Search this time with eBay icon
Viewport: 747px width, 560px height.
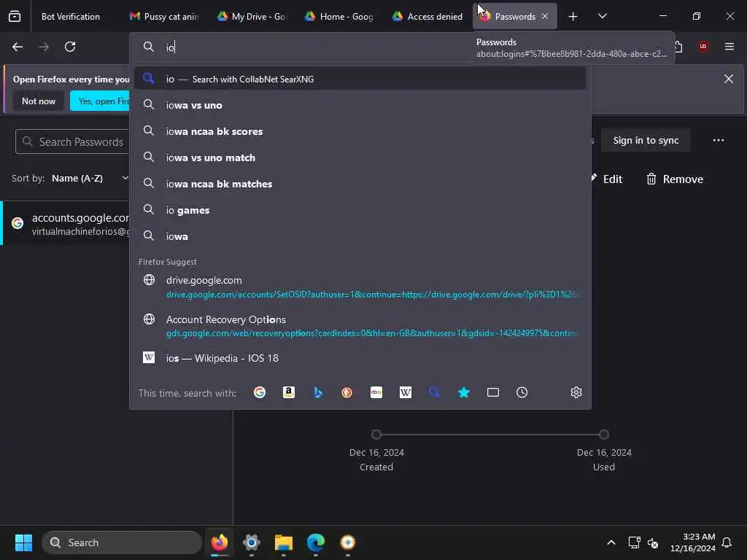376,392
